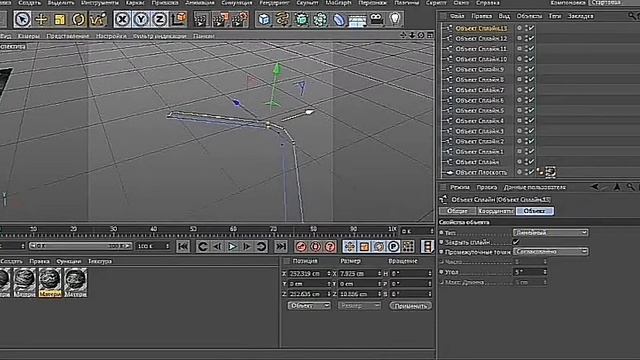Activate the Rotate tool

tap(78, 19)
